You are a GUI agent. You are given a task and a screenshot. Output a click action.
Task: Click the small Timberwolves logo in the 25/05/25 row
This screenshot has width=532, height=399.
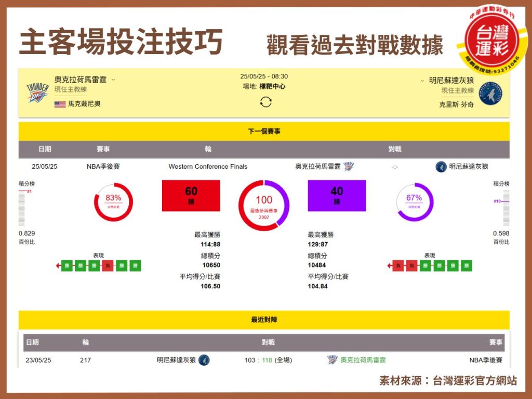click(x=441, y=167)
